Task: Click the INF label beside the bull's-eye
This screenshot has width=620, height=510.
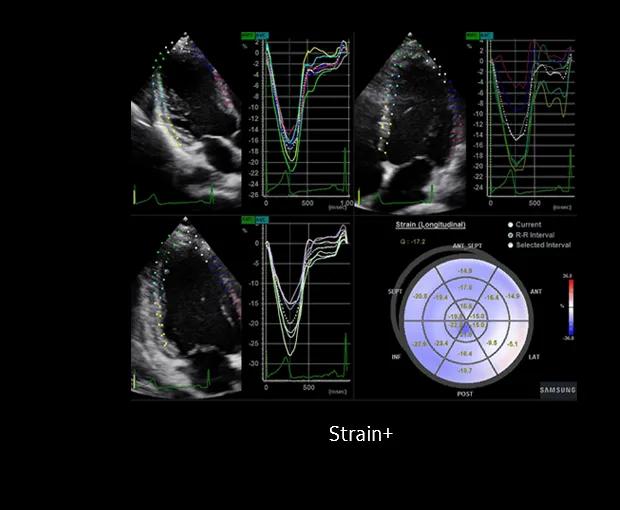Action: coord(396,357)
